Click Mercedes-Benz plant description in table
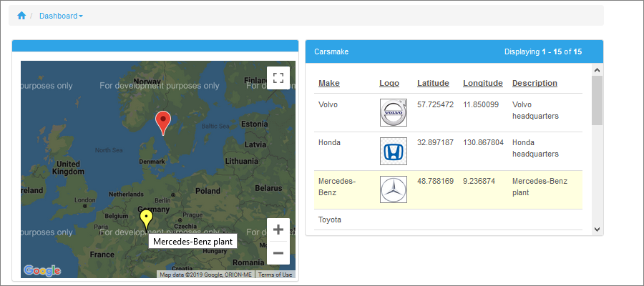 (540, 187)
